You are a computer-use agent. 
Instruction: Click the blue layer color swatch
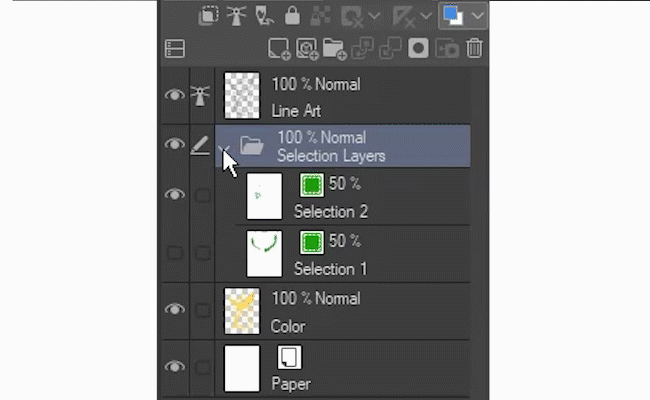click(x=453, y=16)
